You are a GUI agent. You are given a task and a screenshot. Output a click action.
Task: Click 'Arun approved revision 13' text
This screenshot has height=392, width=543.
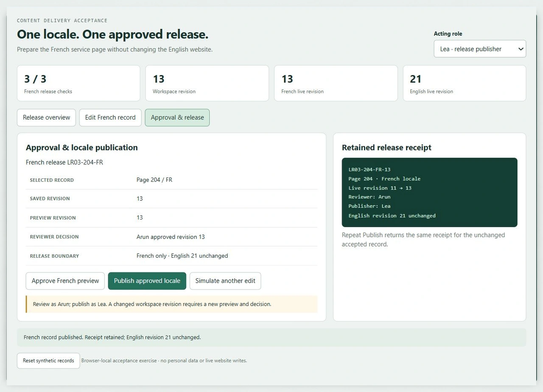pyautogui.click(x=171, y=237)
